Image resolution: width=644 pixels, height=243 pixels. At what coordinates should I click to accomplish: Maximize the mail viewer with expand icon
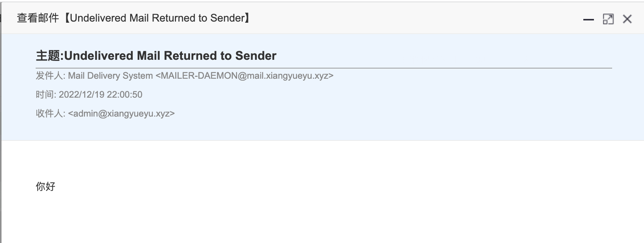[608, 19]
